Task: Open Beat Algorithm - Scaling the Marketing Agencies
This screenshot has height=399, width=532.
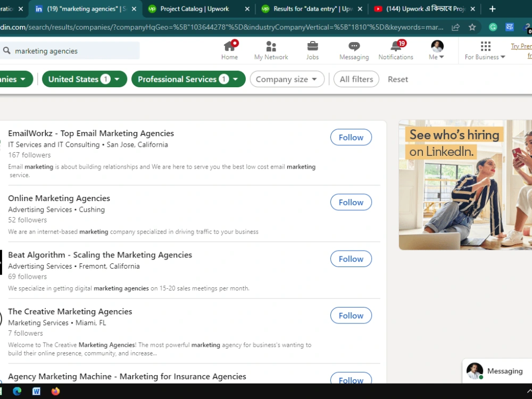Action: pos(100,255)
